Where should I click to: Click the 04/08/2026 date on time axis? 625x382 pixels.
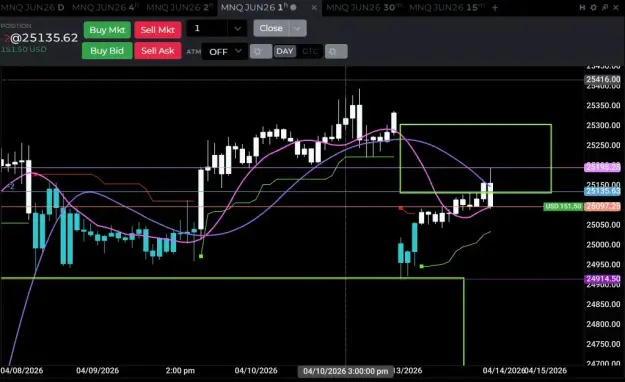[22, 370]
